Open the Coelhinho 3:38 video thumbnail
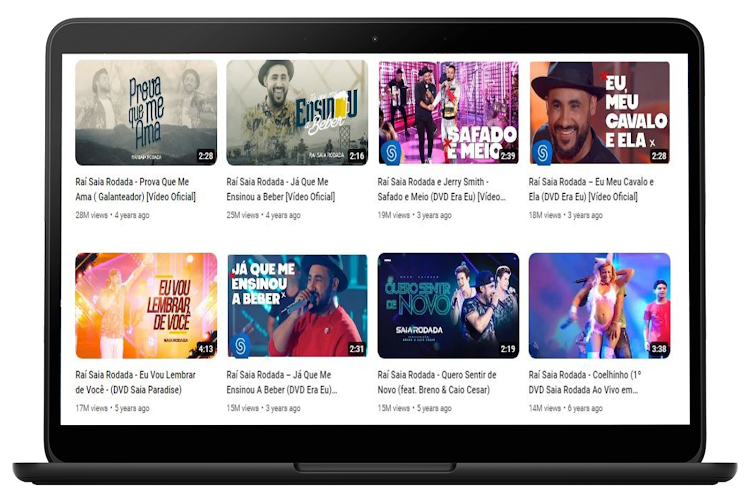 [x=599, y=306]
